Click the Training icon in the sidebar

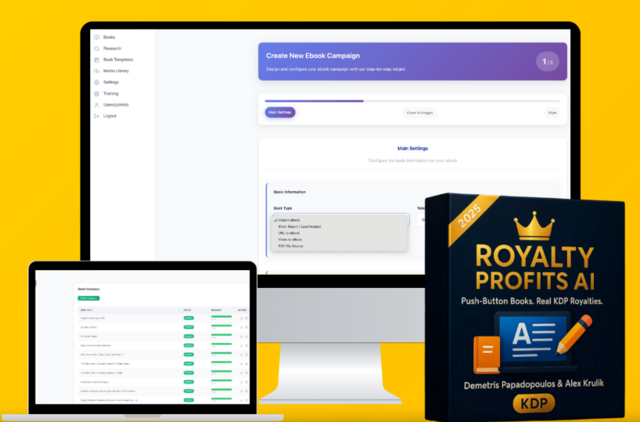point(97,93)
